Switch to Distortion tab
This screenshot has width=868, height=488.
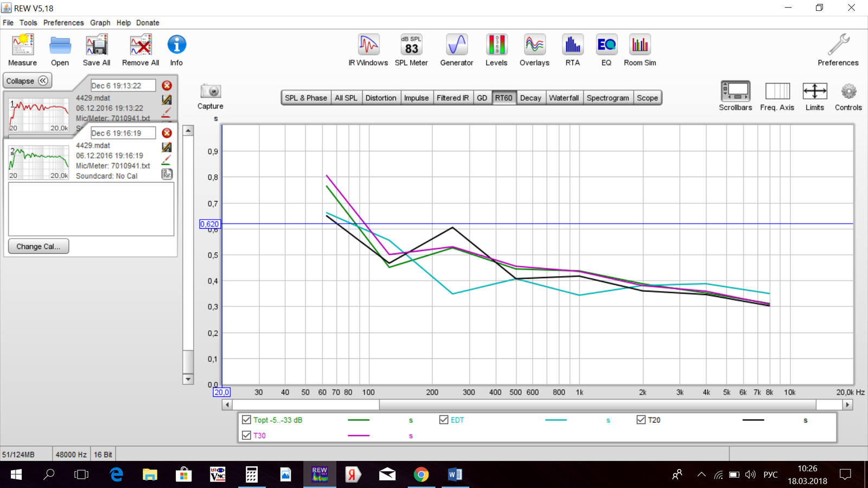point(381,98)
